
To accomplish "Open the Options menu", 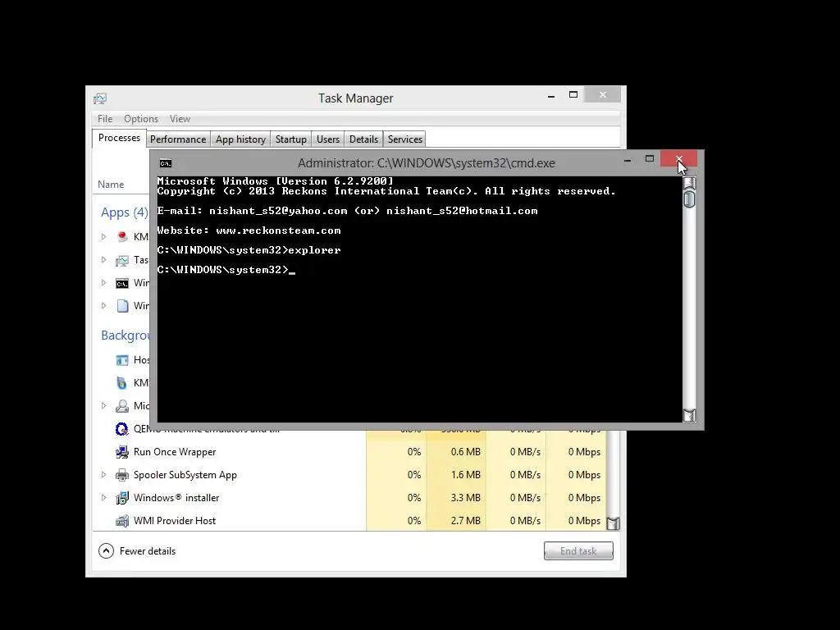I will [x=141, y=119].
